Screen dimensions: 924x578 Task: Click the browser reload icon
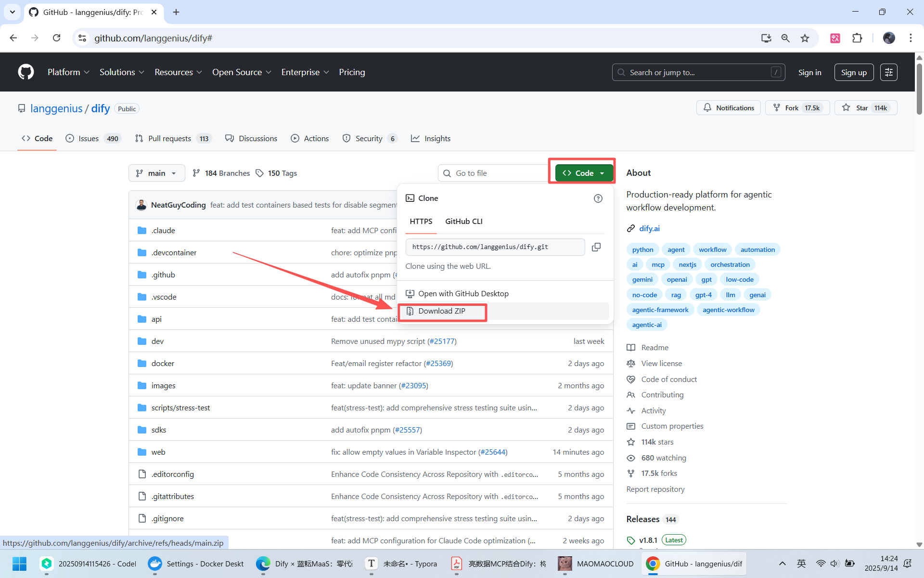(56, 38)
